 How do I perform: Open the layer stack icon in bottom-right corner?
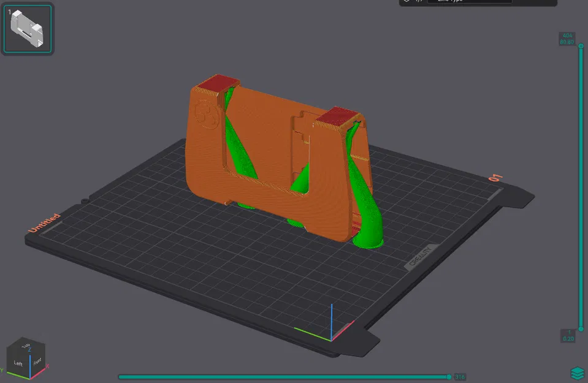(577, 373)
